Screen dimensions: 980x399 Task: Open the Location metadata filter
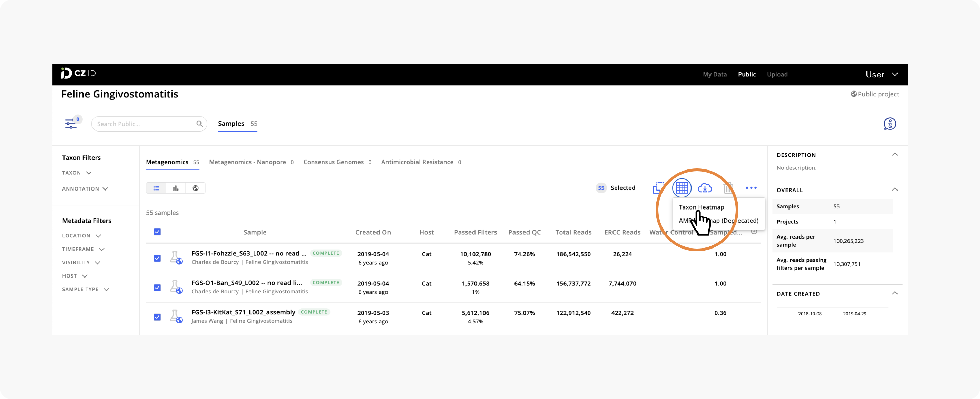pyautogui.click(x=81, y=236)
